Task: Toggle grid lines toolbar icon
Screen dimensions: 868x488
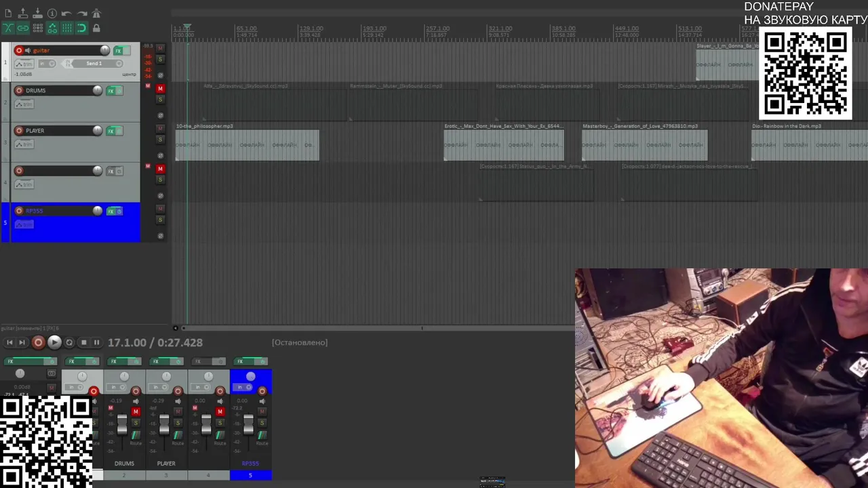Action: click(66, 28)
